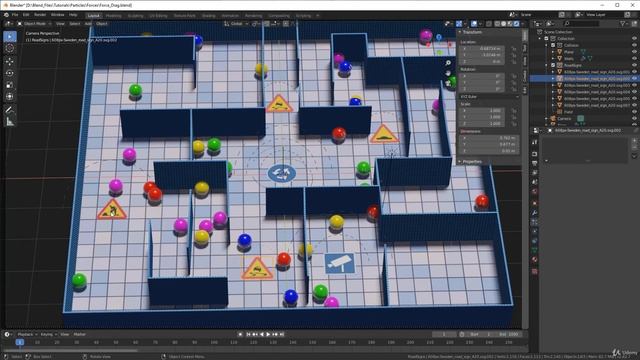The height and width of the screenshot is (360, 640).
Task: Expand the Plane object in outliner
Action: coord(553,52)
